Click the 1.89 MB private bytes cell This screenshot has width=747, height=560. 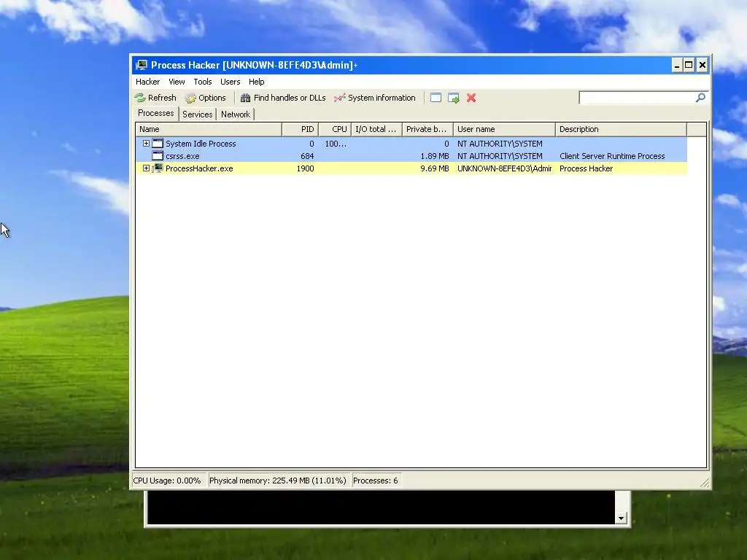click(x=435, y=156)
